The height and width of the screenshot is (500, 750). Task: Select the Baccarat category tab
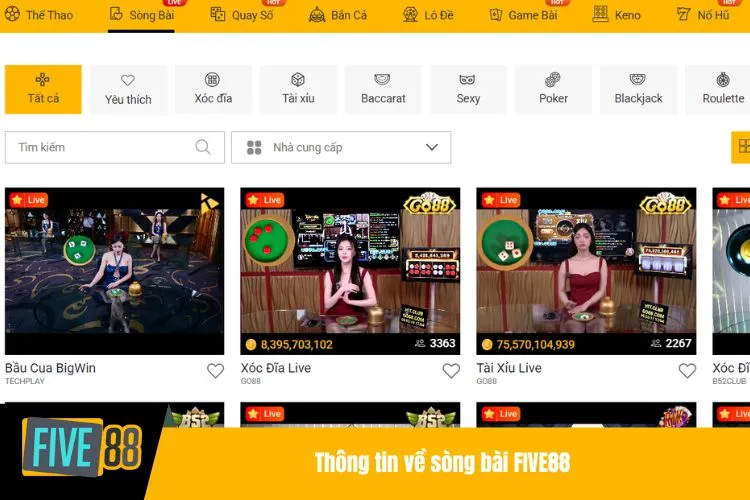tap(383, 89)
